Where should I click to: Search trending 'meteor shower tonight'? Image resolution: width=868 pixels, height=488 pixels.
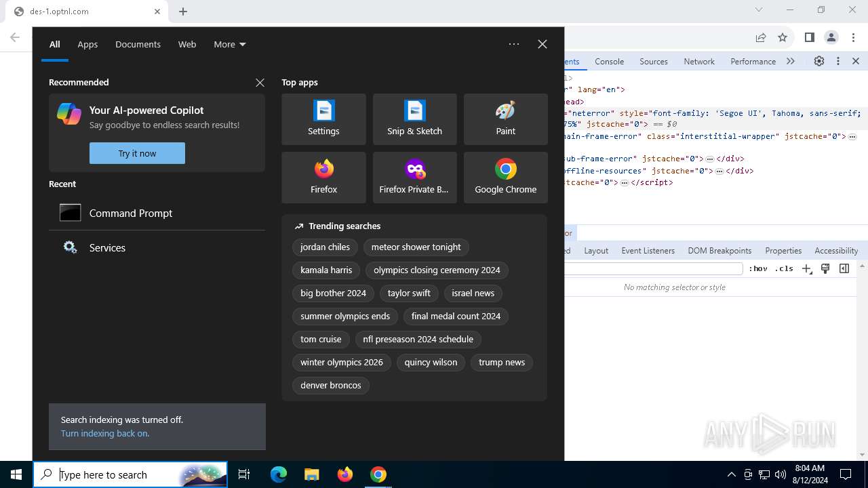pos(416,247)
